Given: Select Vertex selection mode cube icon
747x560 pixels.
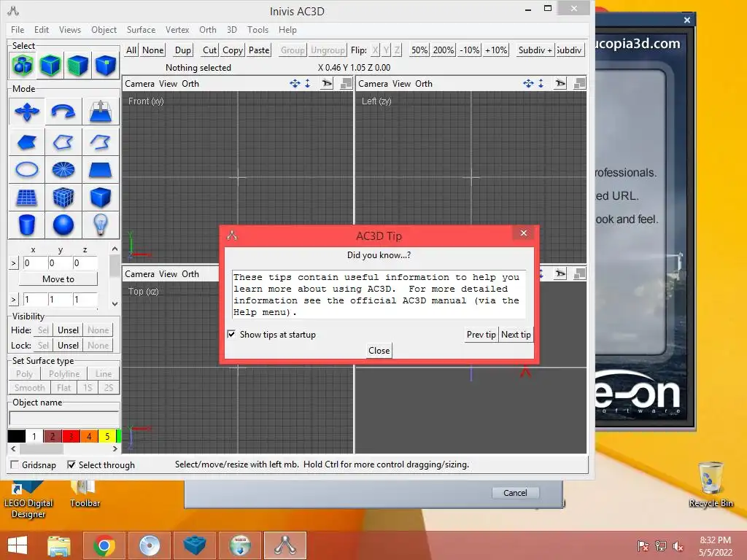Looking at the screenshot, I should coord(105,65).
